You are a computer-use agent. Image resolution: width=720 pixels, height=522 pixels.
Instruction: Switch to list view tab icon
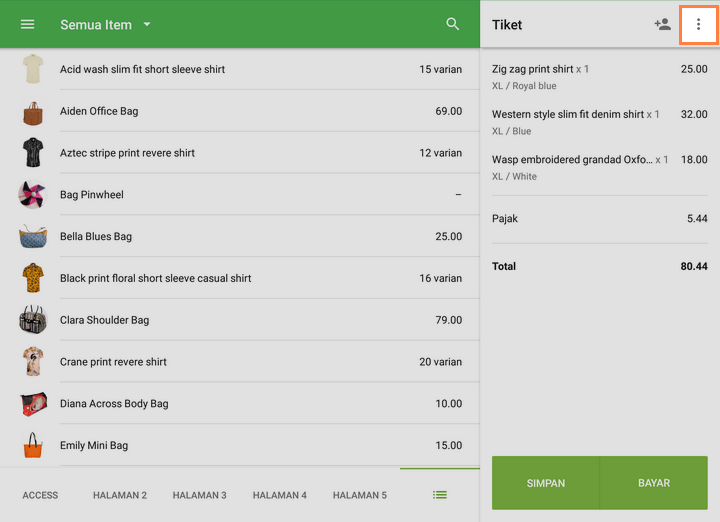click(440, 495)
